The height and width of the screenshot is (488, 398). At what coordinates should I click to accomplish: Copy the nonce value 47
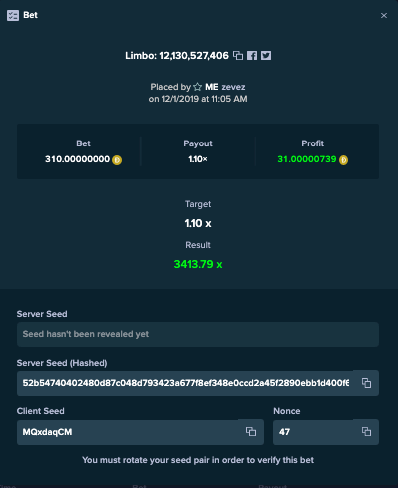[x=366, y=432]
